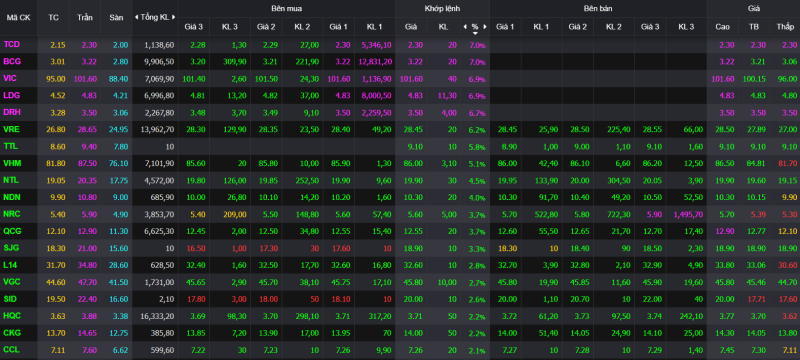This screenshot has height=360, width=800.
Task: Select the Sàn column header
Action: pos(116,17)
